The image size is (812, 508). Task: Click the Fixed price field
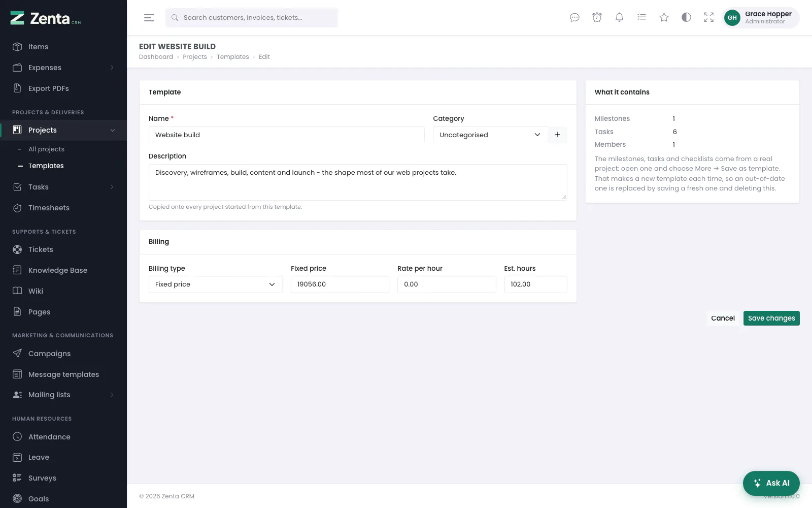tap(340, 284)
